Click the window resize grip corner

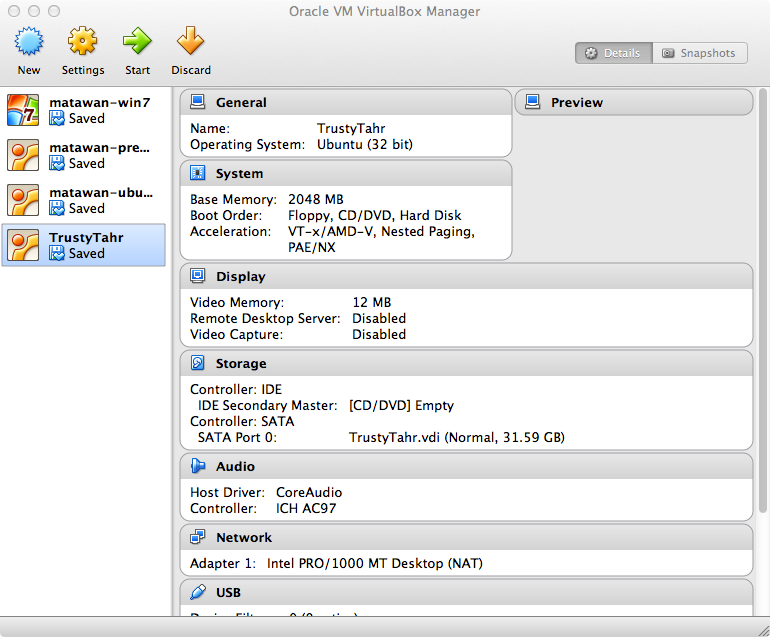(763, 630)
